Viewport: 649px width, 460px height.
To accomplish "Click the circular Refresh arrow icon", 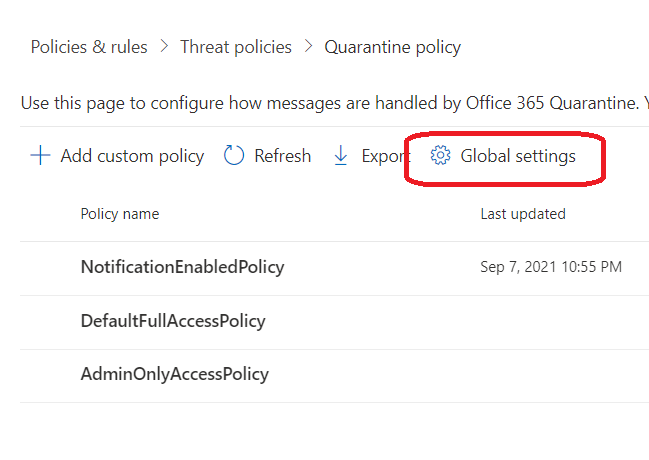I will pyautogui.click(x=234, y=156).
